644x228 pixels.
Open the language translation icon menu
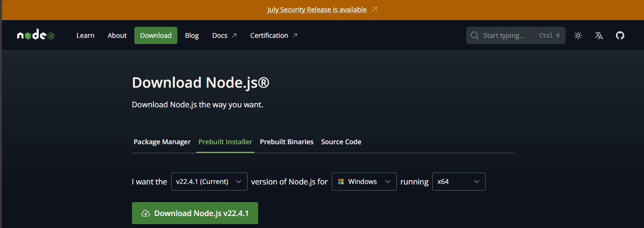pyautogui.click(x=599, y=35)
